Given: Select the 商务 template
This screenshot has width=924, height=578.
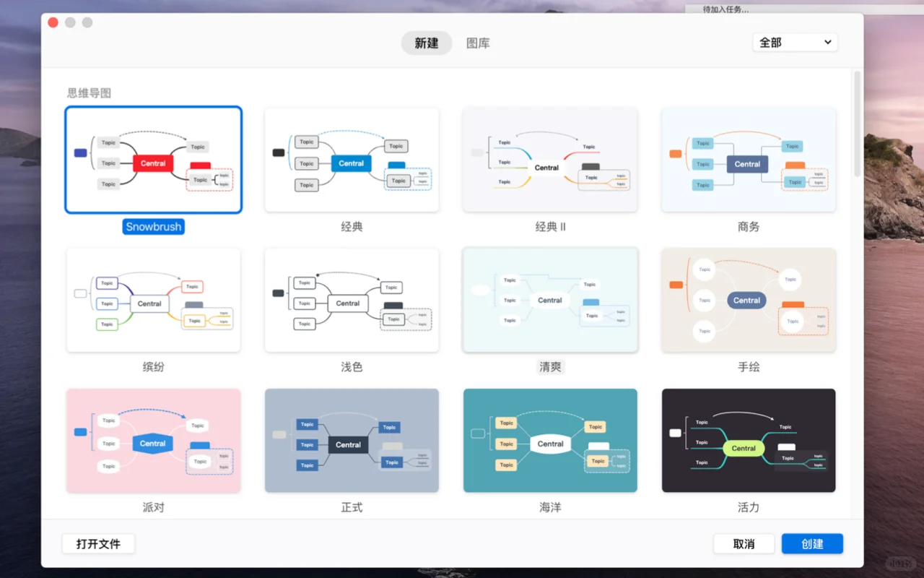Looking at the screenshot, I should [749, 159].
